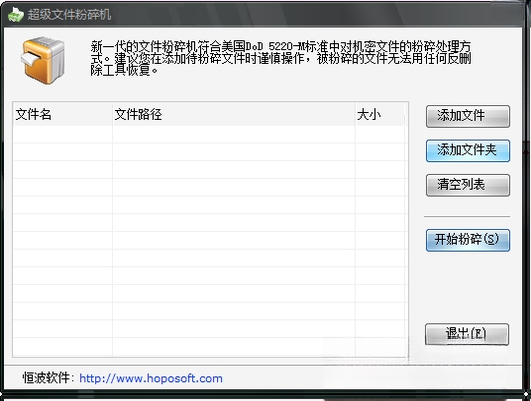Choose the 添加文件夹 button
The height and width of the screenshot is (401, 531).
[468, 150]
